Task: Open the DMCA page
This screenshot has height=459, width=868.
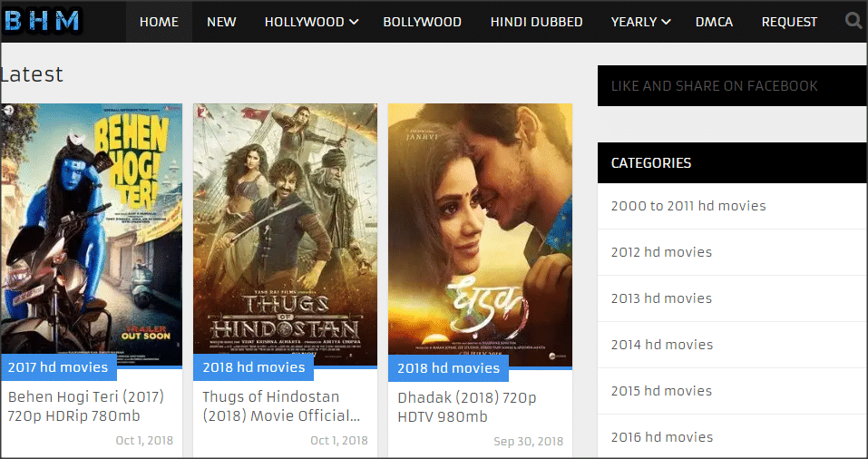Action: pos(714,22)
